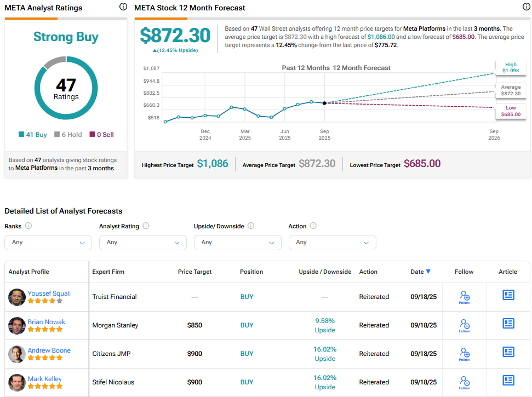This screenshot has height=397, width=532.
Task: Click the teal Buy legend swatch
Action: pos(21,134)
